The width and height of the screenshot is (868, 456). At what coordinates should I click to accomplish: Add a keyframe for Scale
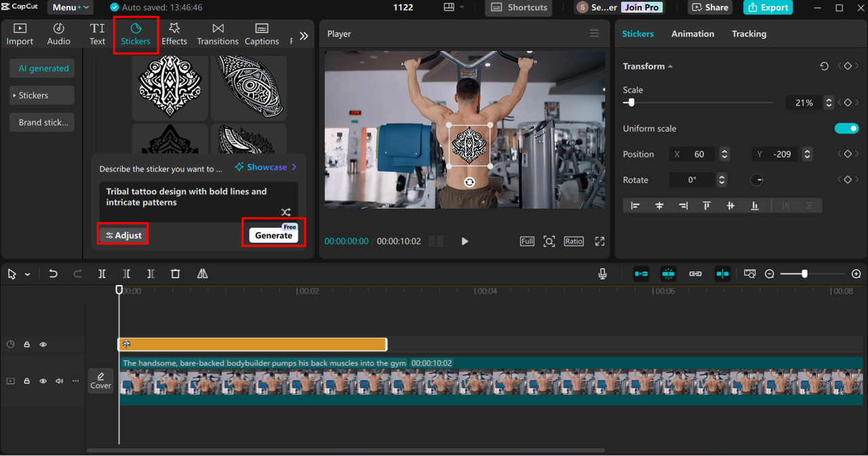pos(848,103)
